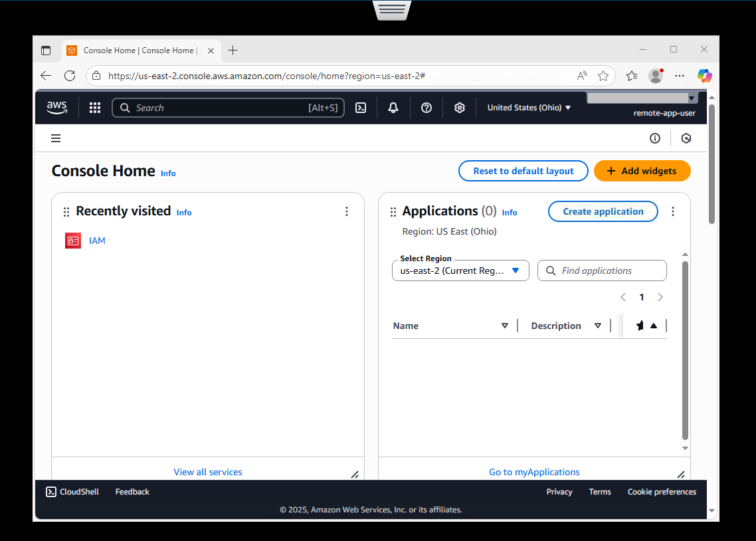Open the IAM service icon in Recently visited
This screenshot has height=541, width=756.
pyautogui.click(x=73, y=241)
